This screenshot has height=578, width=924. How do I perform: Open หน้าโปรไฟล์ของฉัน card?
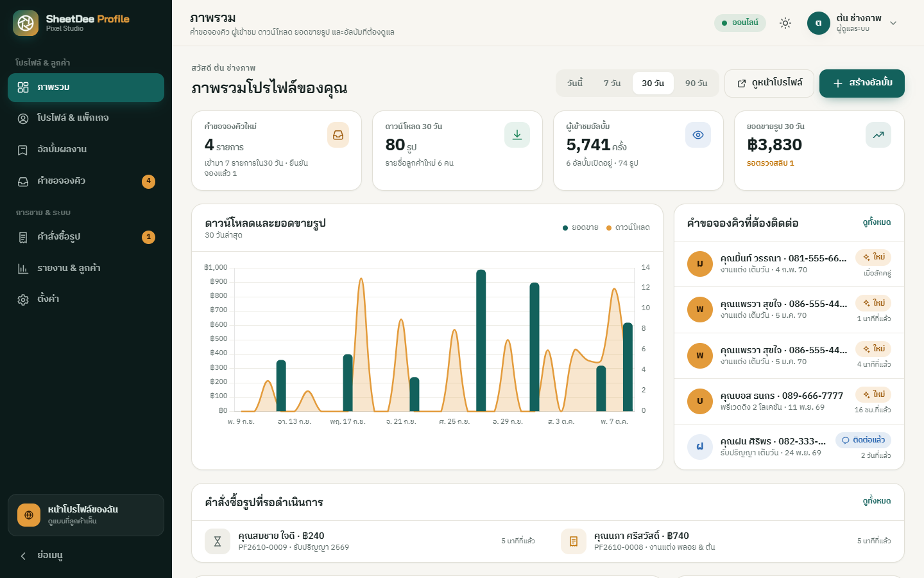click(x=86, y=515)
